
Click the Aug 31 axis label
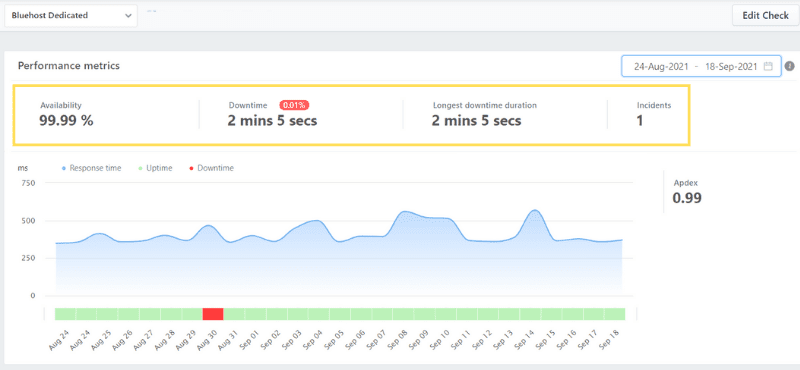tap(228, 339)
